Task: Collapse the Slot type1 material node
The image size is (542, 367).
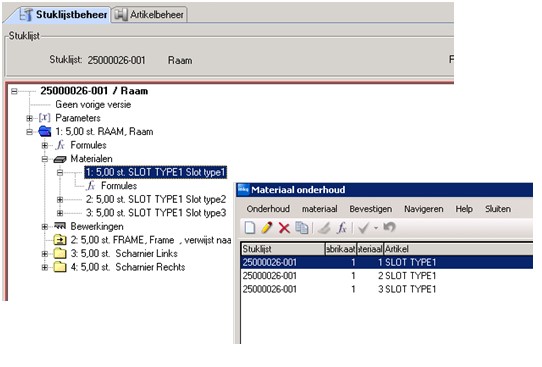Action: pos(60,172)
